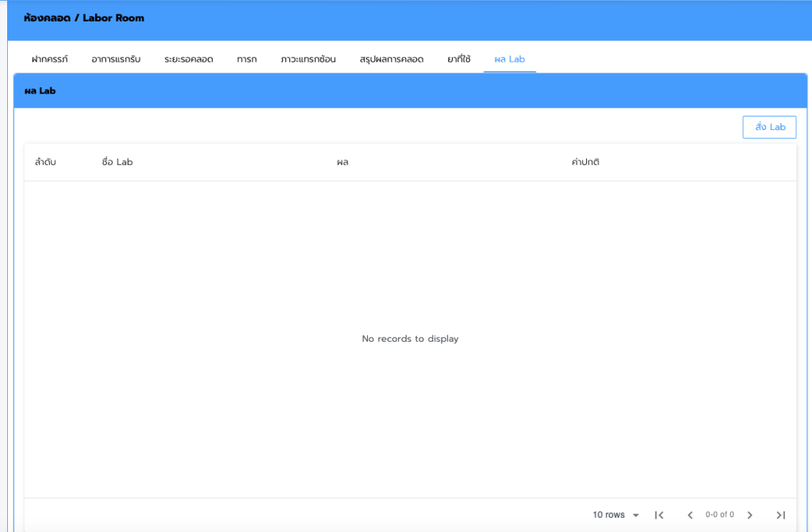Go to the ทารก tab
Viewport: 812px width, 532px height.
coord(247,59)
